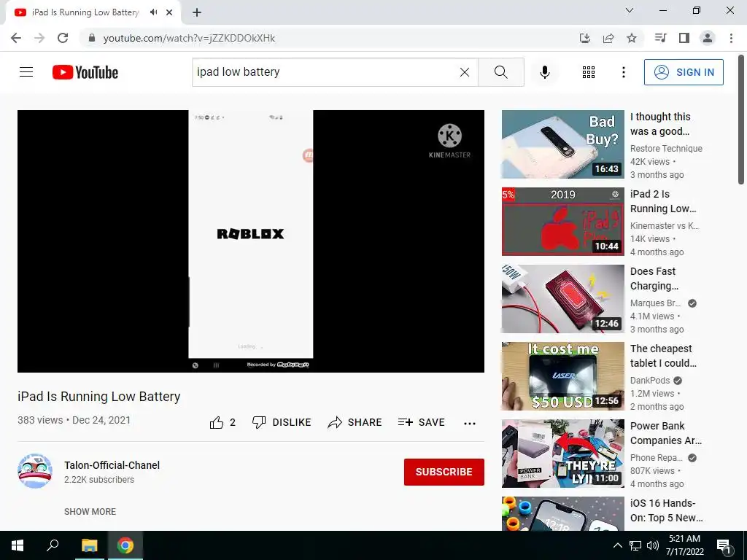
Task: Subscribe to Talon-Official-Chanel
Action: coord(444,472)
